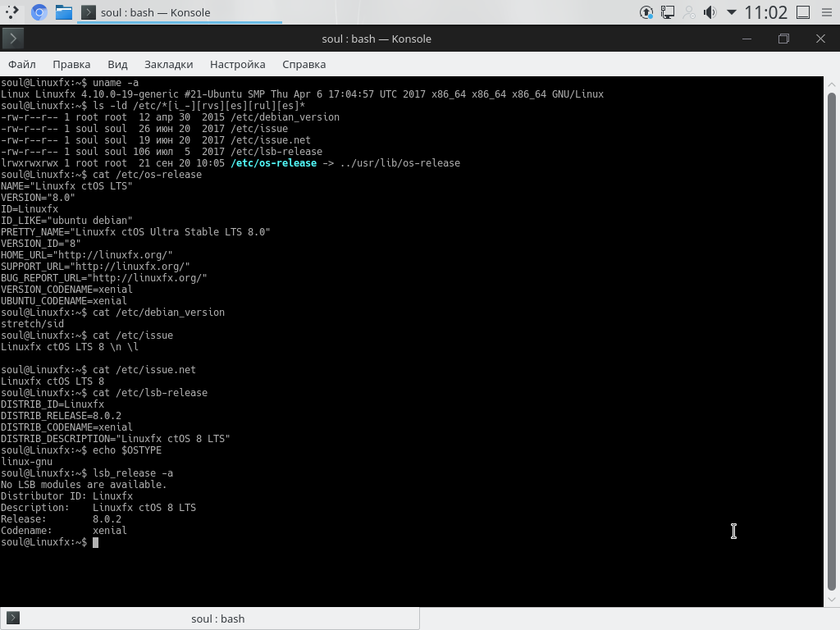This screenshot has height=630, width=840.
Task: Click the 'stretch/sid' output line
Action: 32,323
